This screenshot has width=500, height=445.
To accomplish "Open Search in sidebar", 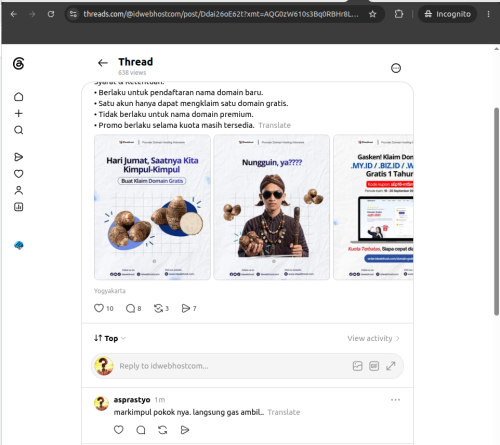I will tap(19, 130).
